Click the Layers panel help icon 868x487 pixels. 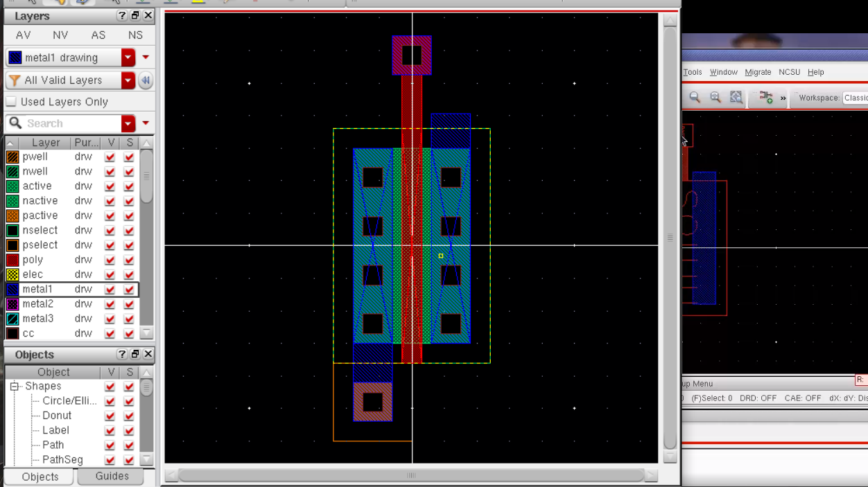[122, 15]
